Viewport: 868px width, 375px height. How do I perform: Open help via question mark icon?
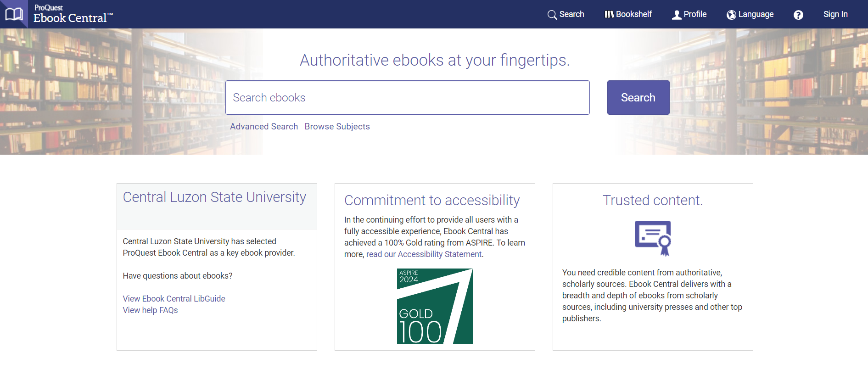(798, 15)
